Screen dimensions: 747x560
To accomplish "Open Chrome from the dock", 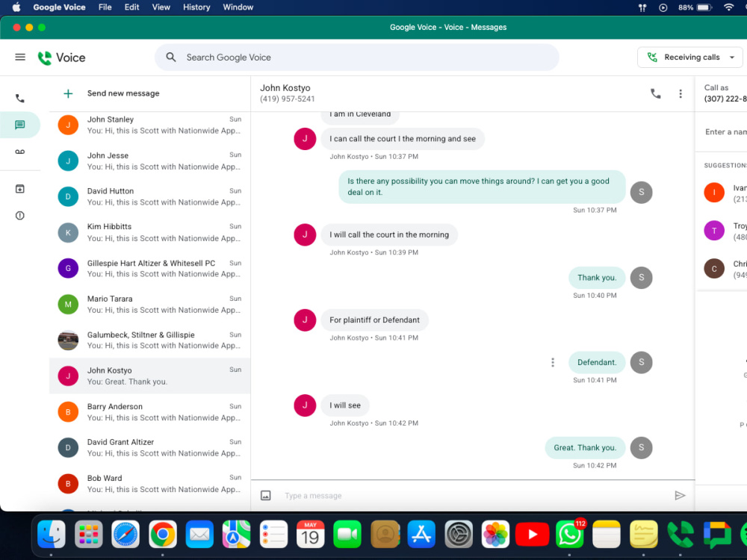I will 162,535.
